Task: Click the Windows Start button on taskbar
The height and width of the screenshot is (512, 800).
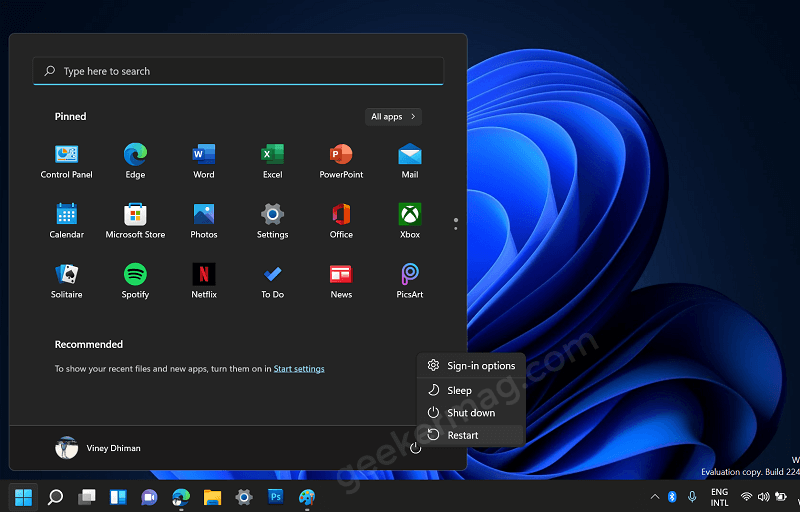Action: tap(23, 497)
